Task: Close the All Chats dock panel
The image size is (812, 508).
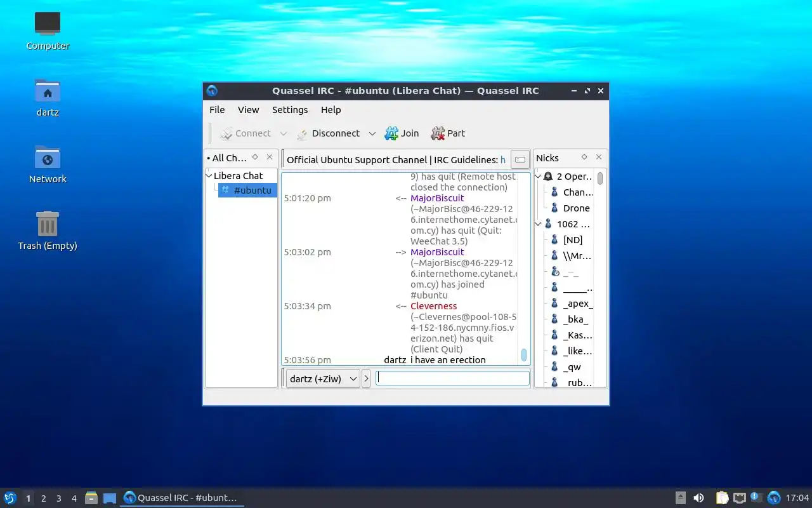Action: pyautogui.click(x=270, y=157)
